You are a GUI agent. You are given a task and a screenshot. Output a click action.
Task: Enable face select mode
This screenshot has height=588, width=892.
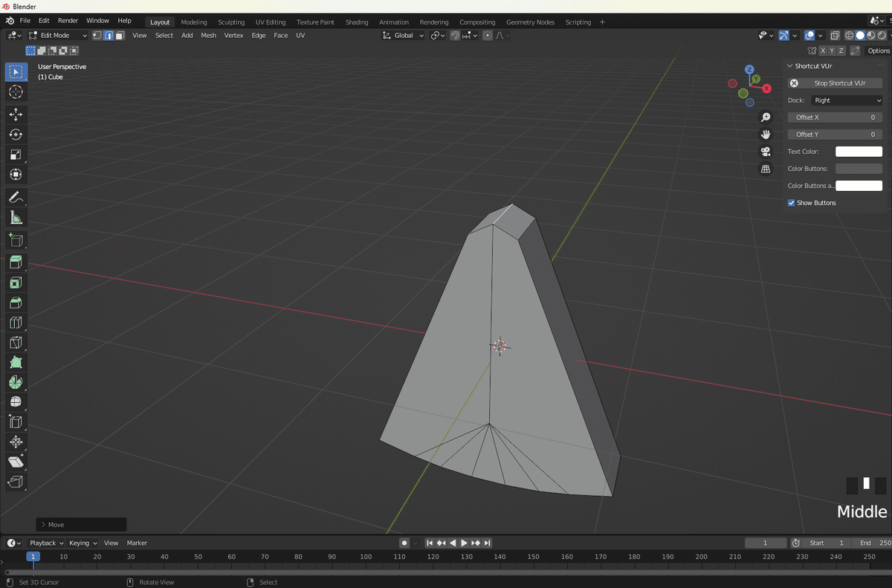coord(119,36)
